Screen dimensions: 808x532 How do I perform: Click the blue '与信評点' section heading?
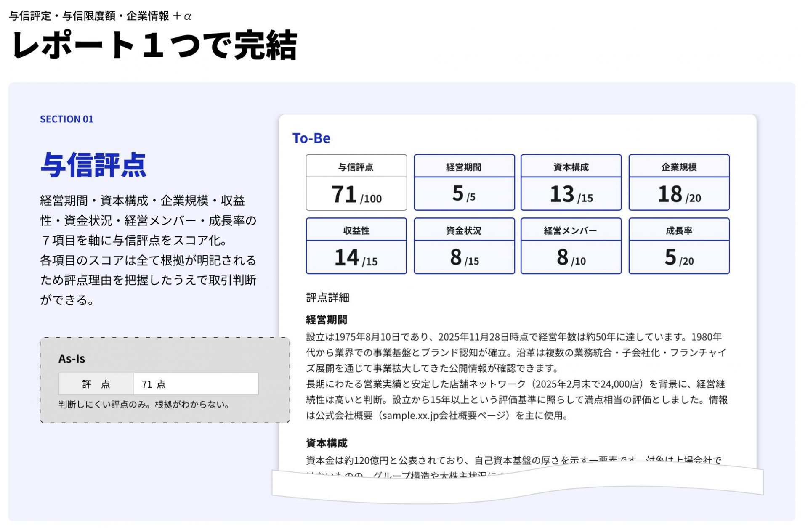pyautogui.click(x=93, y=165)
